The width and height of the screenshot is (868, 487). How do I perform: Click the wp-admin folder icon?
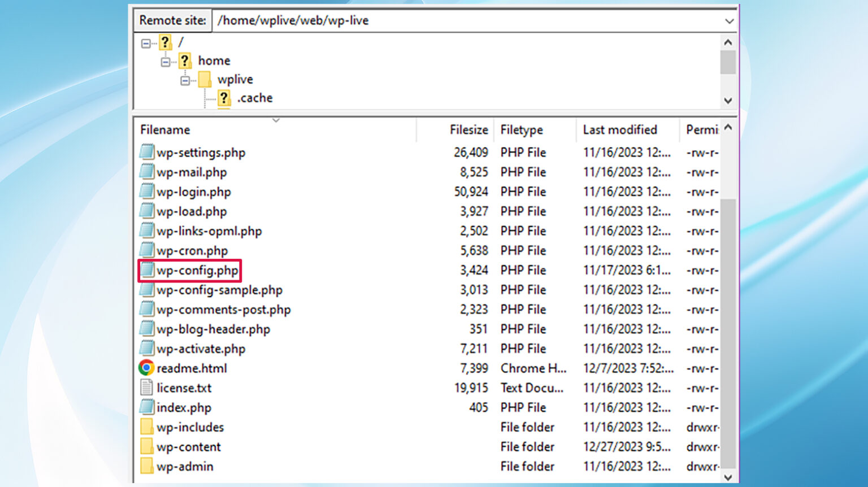click(x=146, y=466)
